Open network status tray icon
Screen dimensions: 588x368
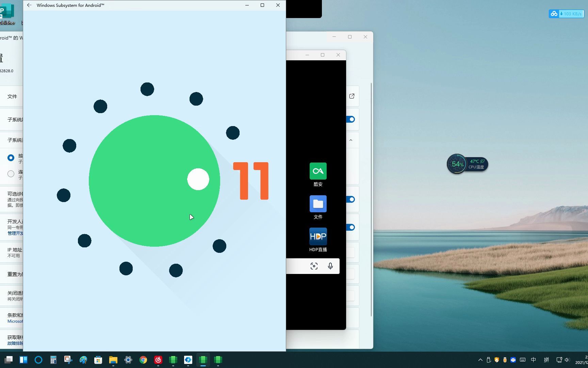pos(559,360)
